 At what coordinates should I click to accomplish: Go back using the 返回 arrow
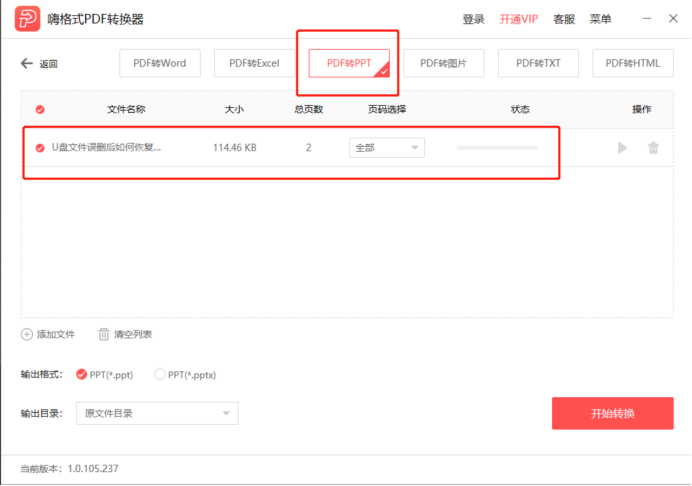(x=27, y=64)
